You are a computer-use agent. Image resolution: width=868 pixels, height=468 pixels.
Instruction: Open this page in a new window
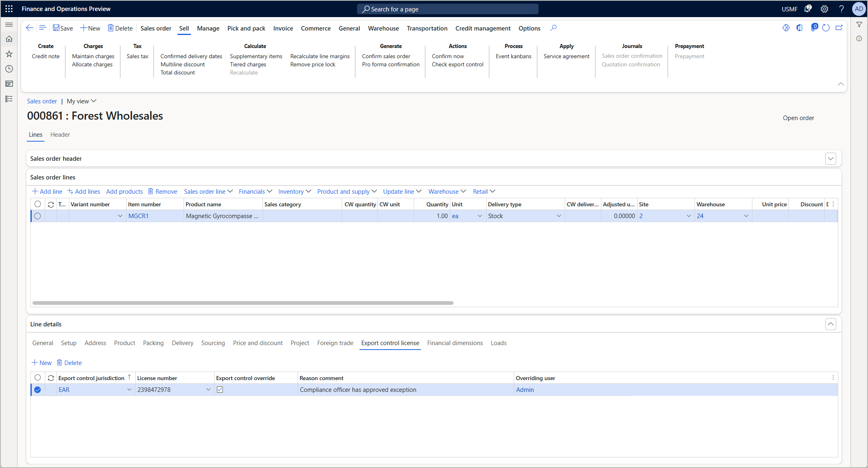[839, 28]
